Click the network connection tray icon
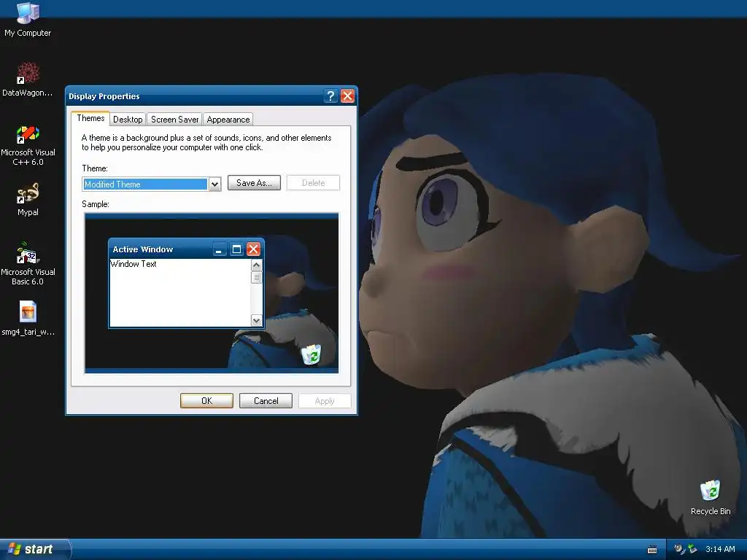This screenshot has width=747, height=560. tap(692, 549)
